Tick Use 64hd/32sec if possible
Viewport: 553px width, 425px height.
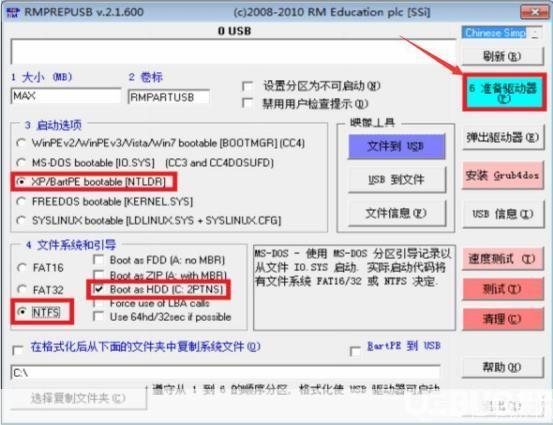[x=98, y=316]
